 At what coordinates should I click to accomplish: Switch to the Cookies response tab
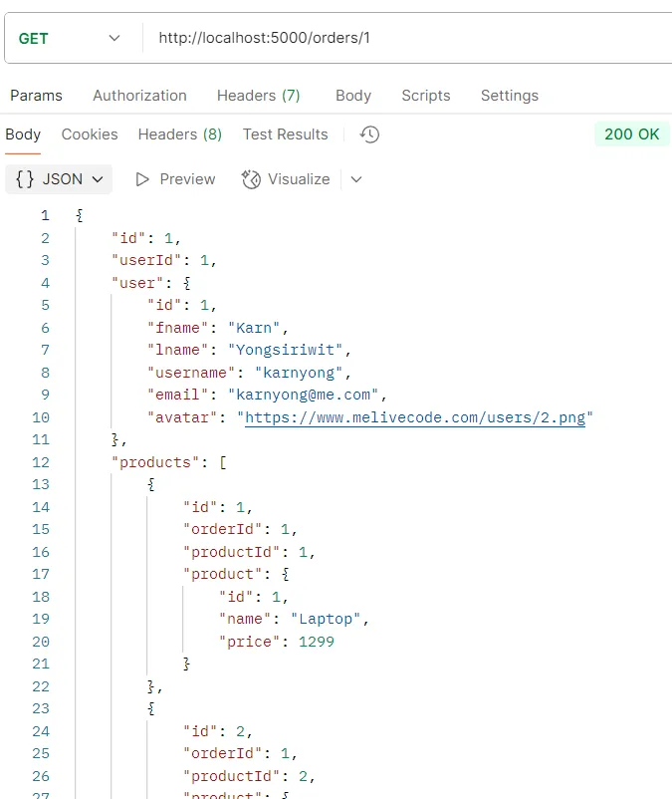(90, 133)
